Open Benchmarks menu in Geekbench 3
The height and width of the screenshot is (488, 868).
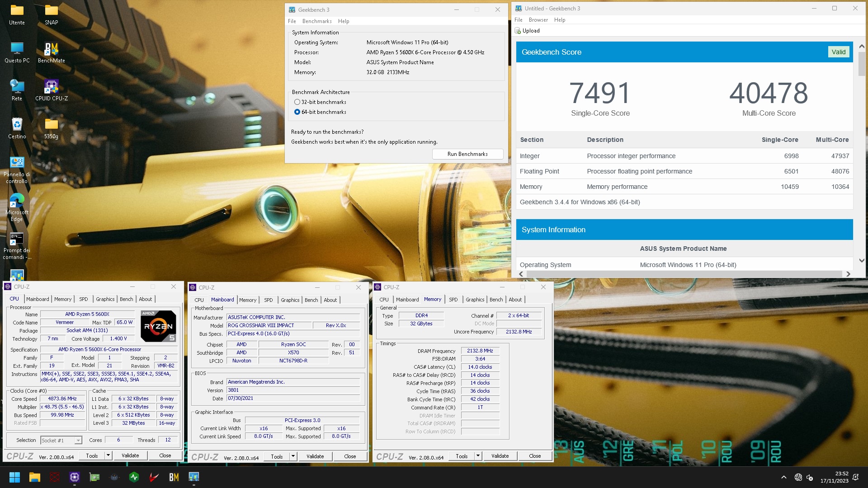pos(317,21)
